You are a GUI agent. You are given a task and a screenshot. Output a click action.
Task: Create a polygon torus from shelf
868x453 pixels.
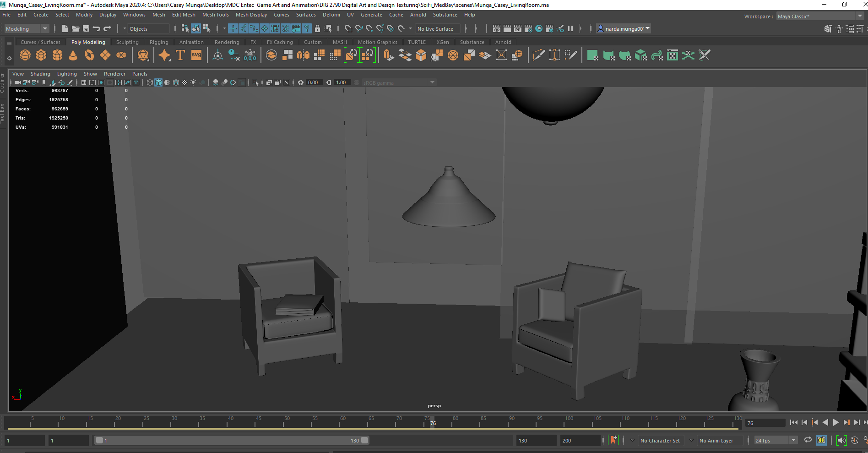(89, 55)
